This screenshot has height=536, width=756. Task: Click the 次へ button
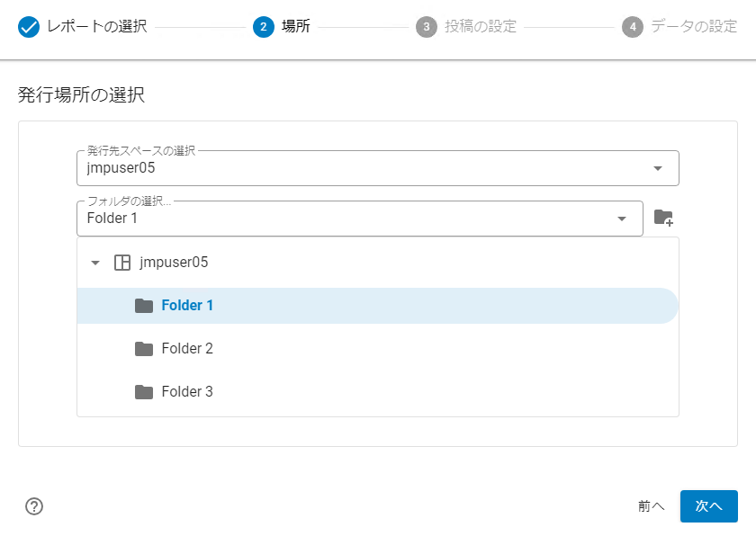click(x=709, y=506)
